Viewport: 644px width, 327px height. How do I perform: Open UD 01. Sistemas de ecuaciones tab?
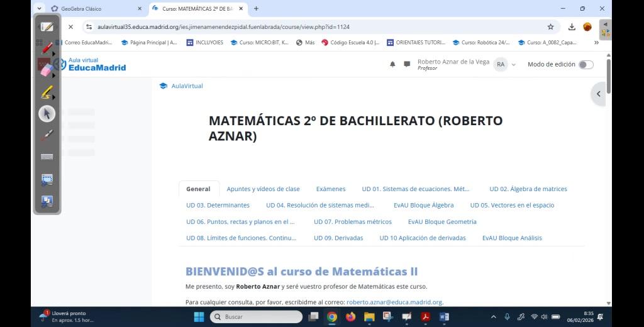(416, 189)
